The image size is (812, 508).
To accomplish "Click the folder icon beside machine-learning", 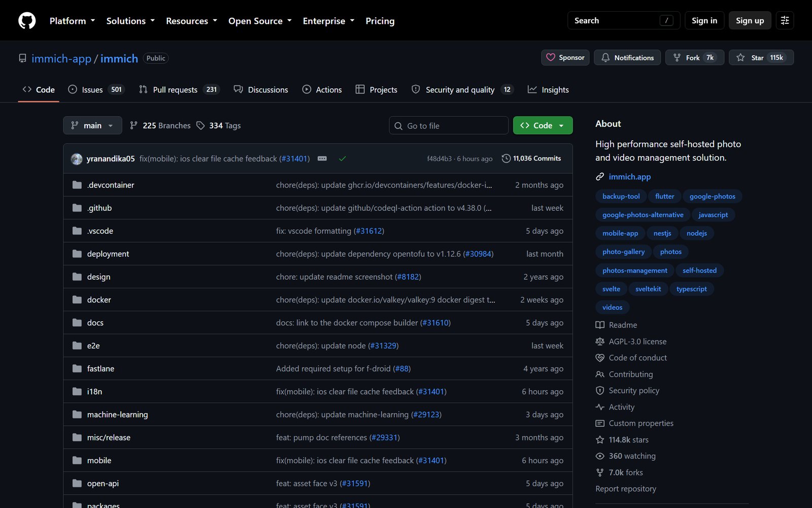I will coord(77,415).
